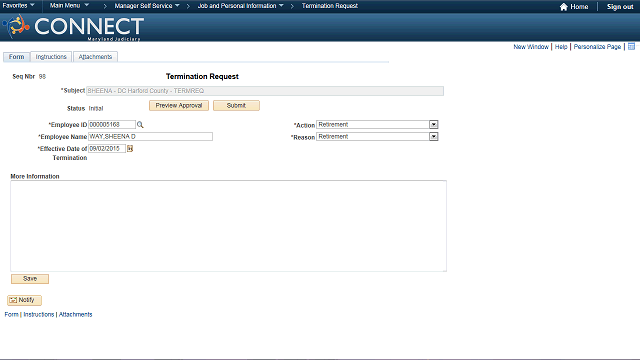Click the bottom Instructions link
This screenshot has width=640, height=360.
(39, 314)
